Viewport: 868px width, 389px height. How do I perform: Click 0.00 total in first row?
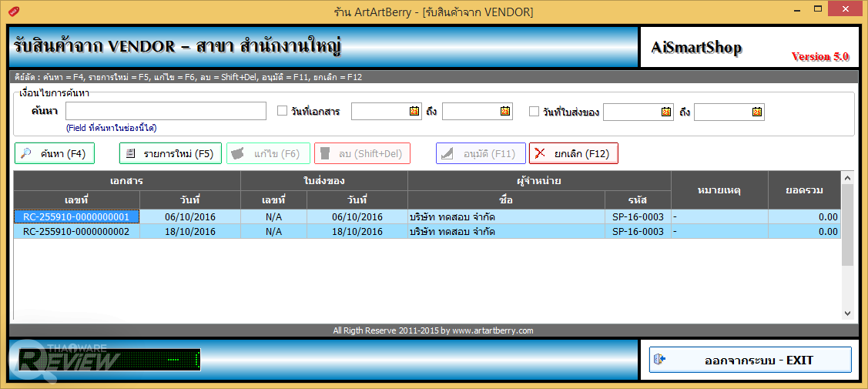[804, 217]
